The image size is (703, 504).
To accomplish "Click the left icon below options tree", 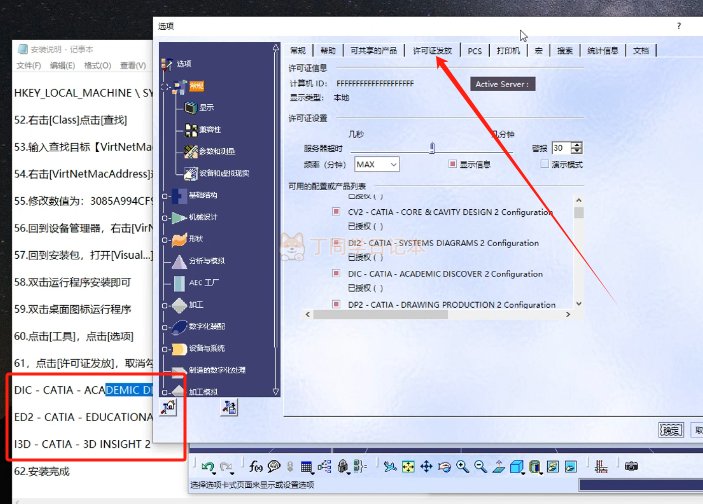I will 168,407.
